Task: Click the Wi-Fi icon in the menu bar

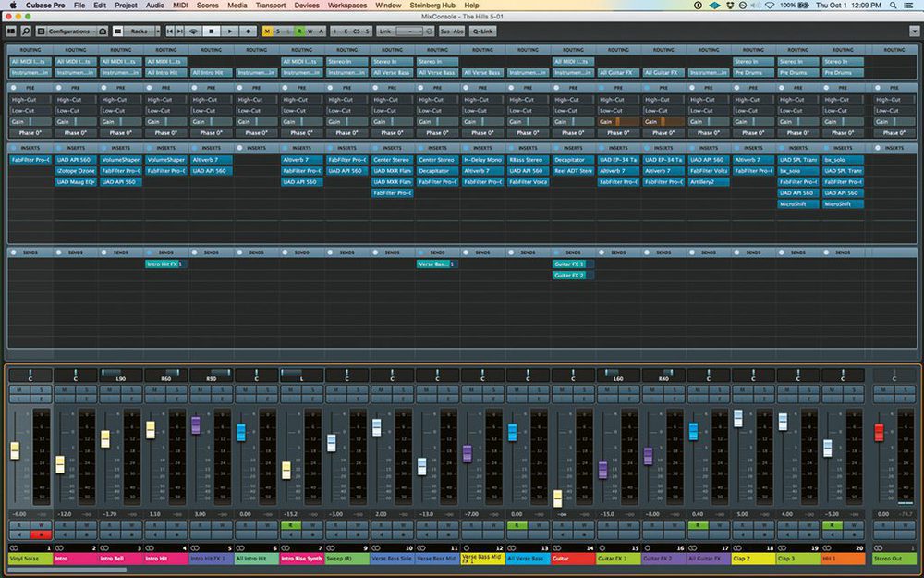Action: pyautogui.click(x=770, y=6)
